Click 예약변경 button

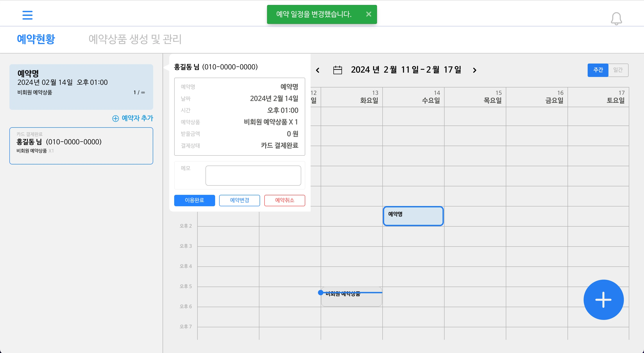[239, 200]
